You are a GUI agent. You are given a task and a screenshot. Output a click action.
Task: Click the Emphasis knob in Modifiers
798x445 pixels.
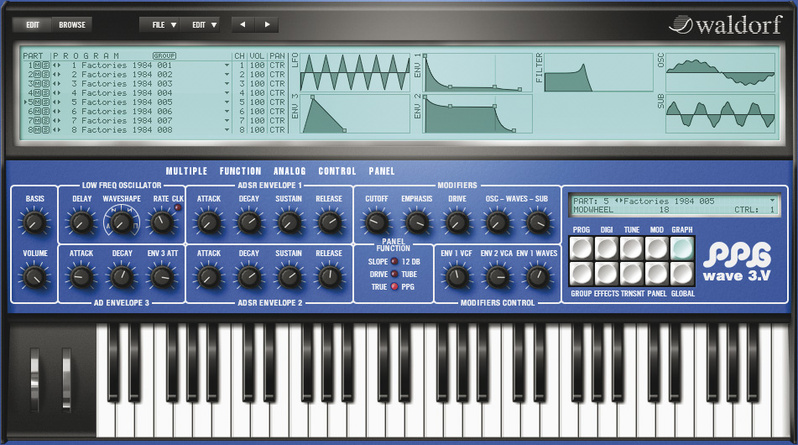point(417,222)
